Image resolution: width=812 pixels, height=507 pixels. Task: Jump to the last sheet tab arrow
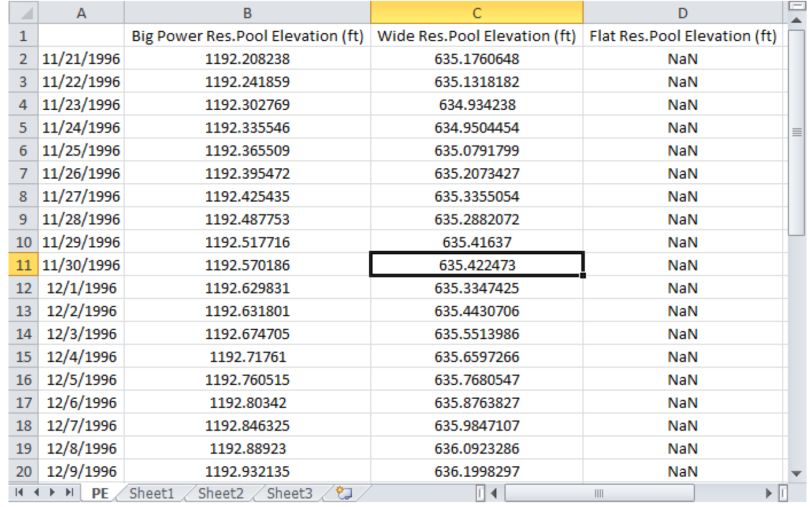[70, 492]
